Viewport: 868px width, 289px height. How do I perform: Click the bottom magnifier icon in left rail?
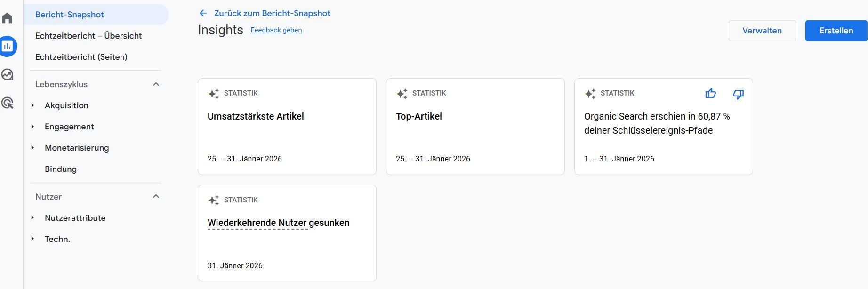[7, 103]
